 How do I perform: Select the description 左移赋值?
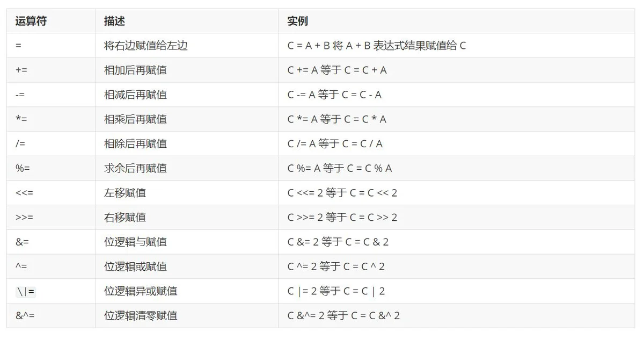point(125,193)
